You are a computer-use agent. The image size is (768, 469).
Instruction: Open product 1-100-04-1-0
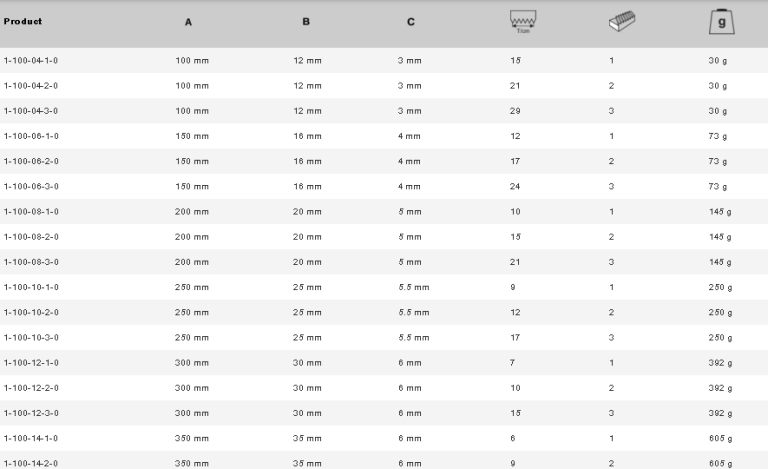(x=38, y=61)
